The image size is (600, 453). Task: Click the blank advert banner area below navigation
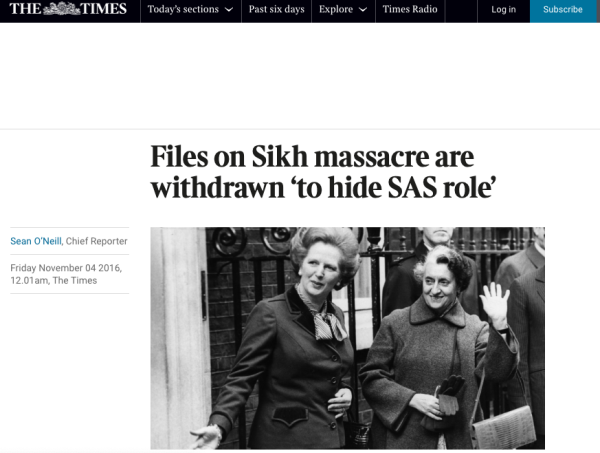(300, 76)
